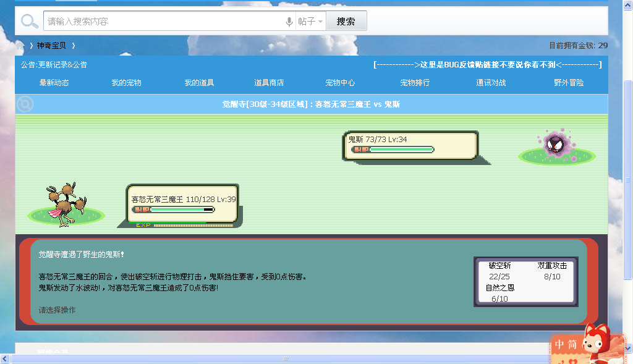Open the home breadcrumb icon
The image size is (633, 364).
(19, 46)
